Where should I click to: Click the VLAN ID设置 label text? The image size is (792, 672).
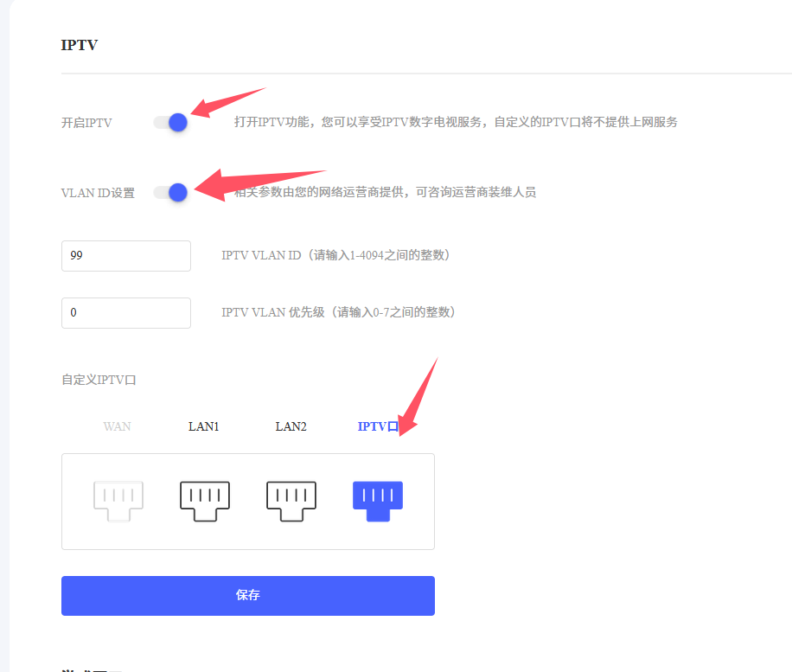(98, 193)
